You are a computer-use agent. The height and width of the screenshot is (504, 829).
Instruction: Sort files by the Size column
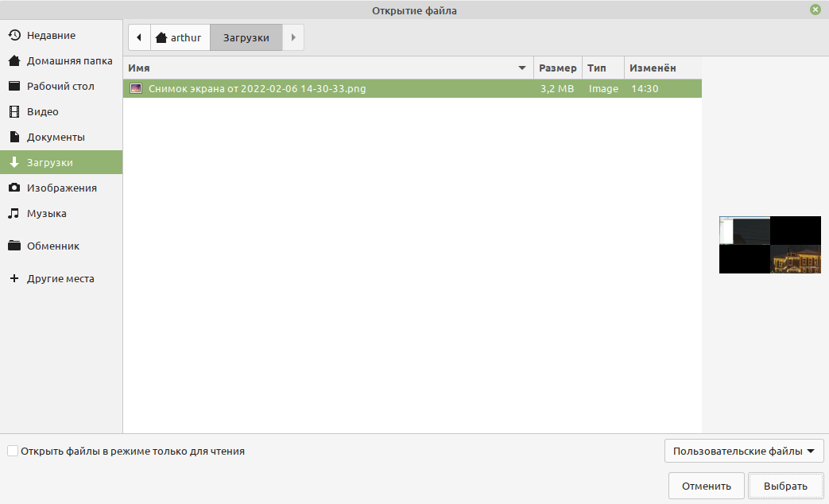coord(557,68)
